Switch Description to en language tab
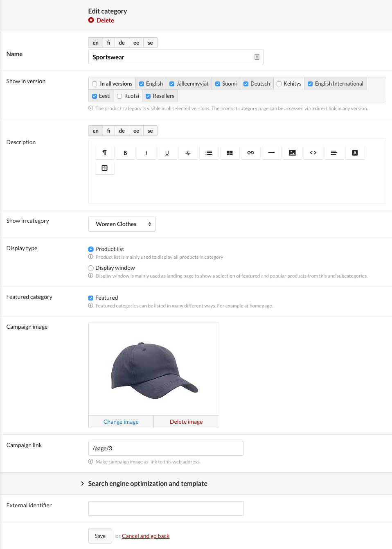This screenshot has height=549, width=392. (95, 131)
